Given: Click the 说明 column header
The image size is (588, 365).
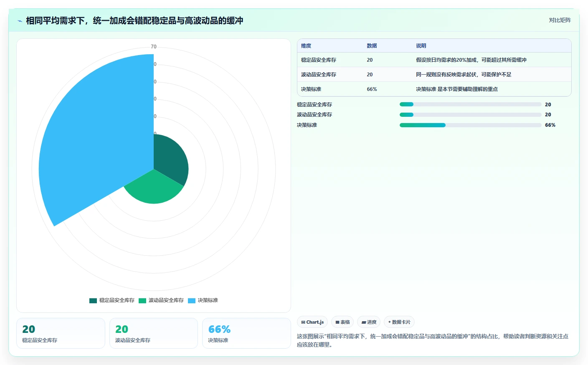Looking at the screenshot, I should coord(421,46).
